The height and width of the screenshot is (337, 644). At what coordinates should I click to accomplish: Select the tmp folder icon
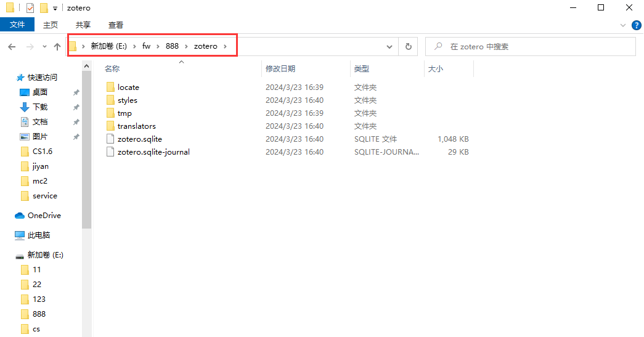[110, 113]
